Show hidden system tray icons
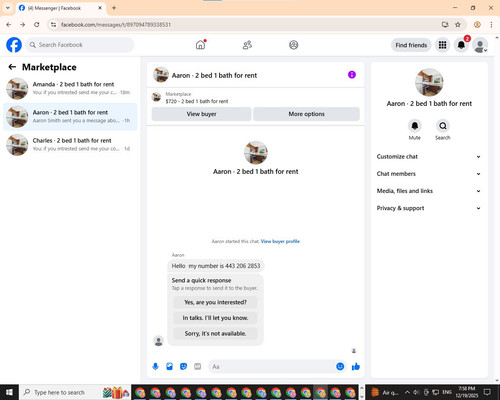The image size is (500, 400). coord(407,392)
